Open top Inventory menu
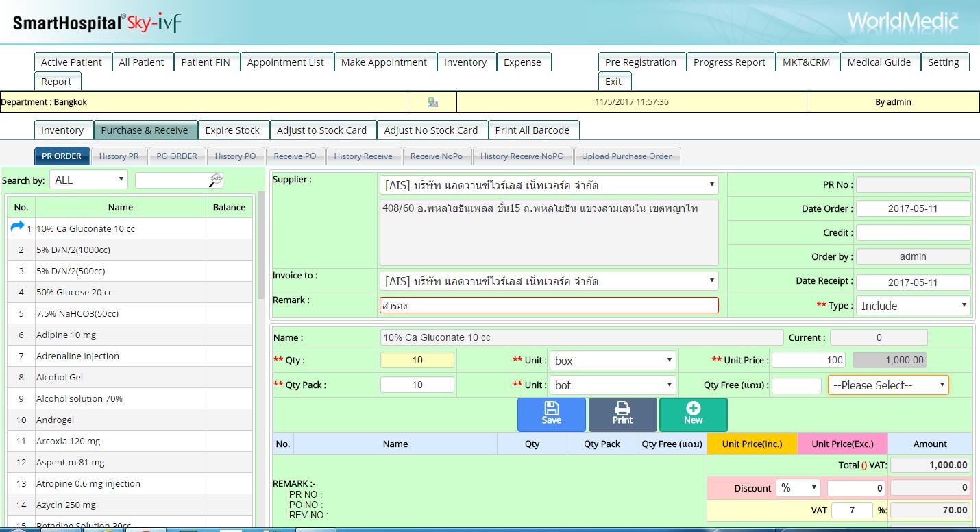This screenshot has width=980, height=532. click(465, 62)
